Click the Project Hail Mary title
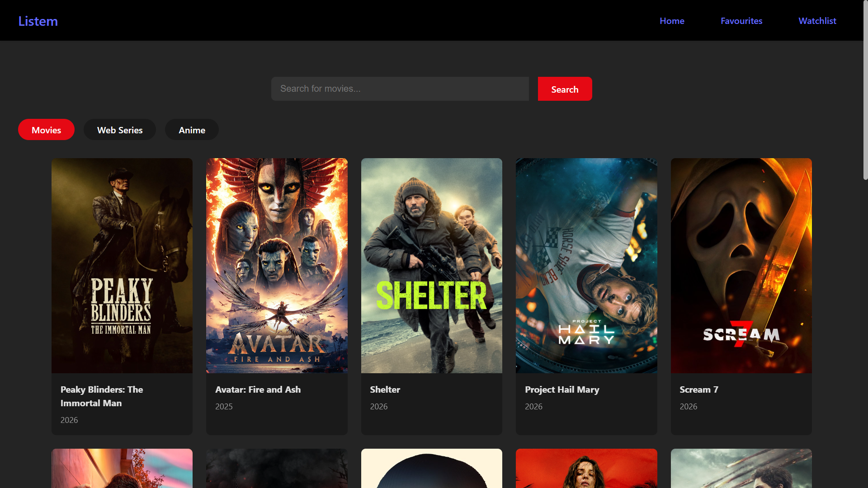This screenshot has height=488, width=868. click(561, 389)
